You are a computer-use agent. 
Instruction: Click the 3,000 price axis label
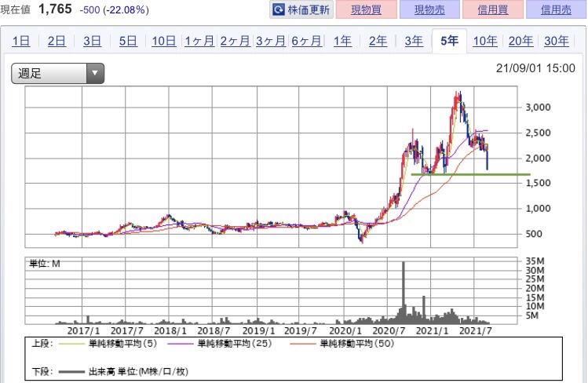[538, 108]
